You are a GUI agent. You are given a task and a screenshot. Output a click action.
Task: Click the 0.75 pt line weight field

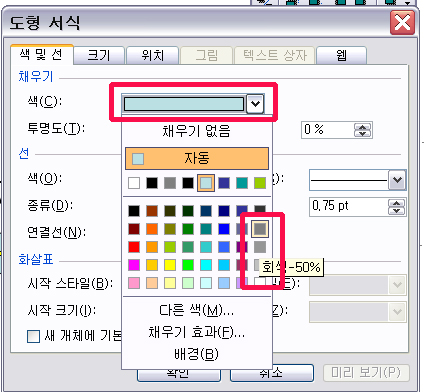coord(348,207)
